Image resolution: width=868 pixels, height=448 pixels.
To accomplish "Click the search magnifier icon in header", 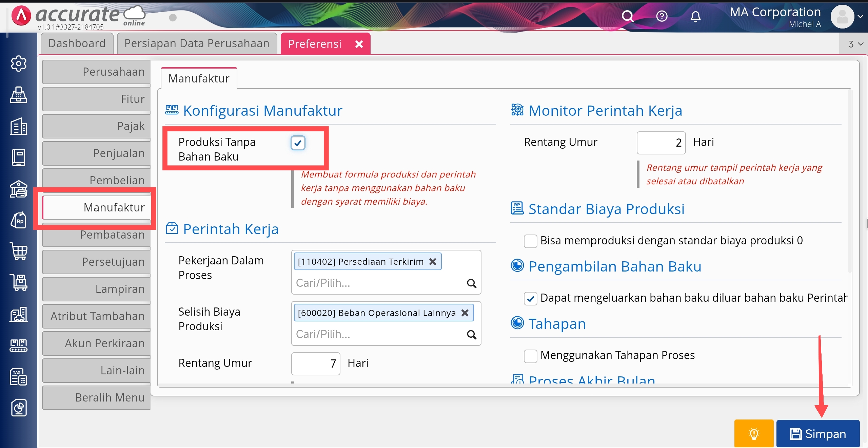I will pos(627,16).
